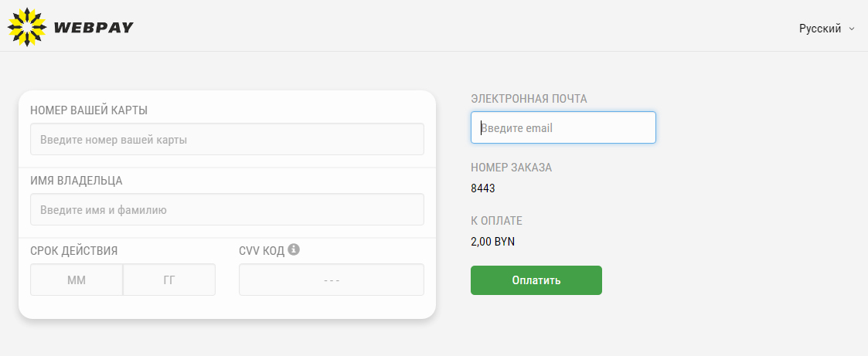Select the ГГ expiry year field
Viewport: 868px width, 356px height.
(169, 280)
